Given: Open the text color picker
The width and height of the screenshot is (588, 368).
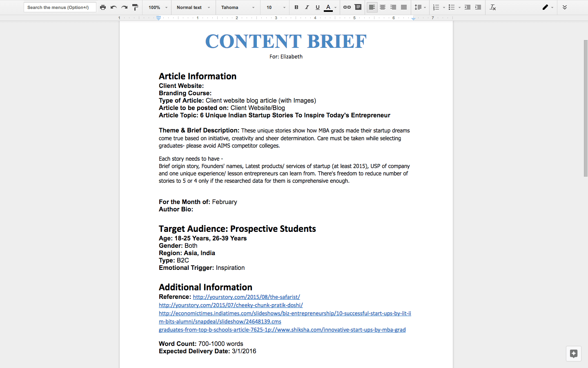Looking at the screenshot, I should 330,7.
